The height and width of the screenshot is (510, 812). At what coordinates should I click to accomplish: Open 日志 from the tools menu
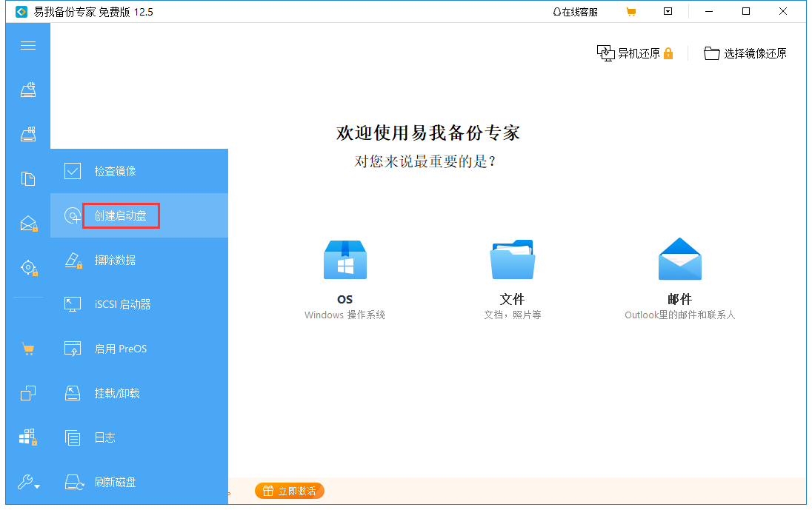tap(139, 438)
